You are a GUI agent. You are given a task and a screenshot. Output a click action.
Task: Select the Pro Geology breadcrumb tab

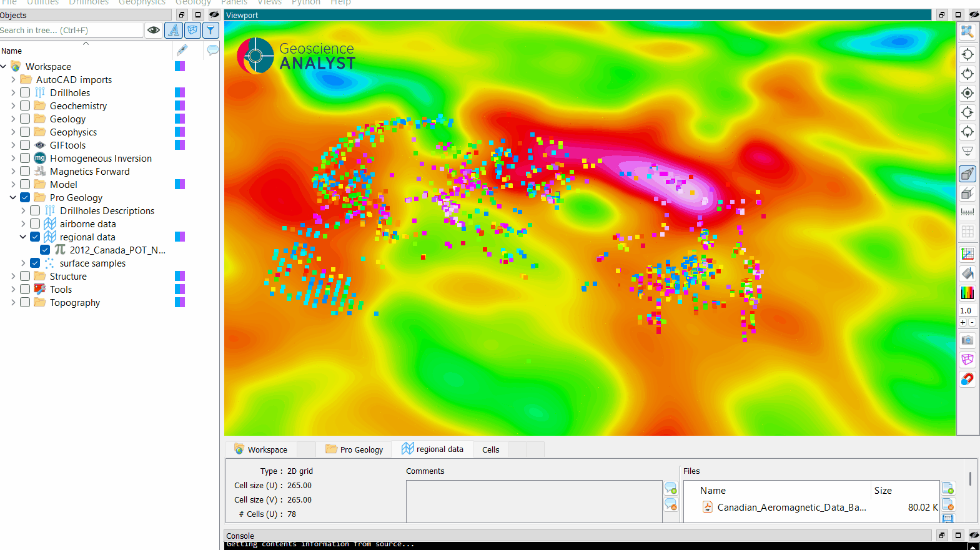tap(355, 449)
